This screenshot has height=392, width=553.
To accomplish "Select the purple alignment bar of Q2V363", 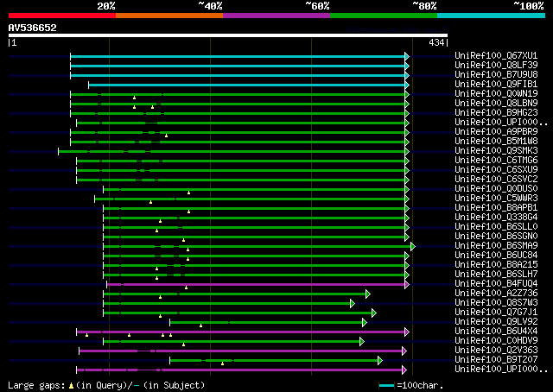I will tap(241, 351).
